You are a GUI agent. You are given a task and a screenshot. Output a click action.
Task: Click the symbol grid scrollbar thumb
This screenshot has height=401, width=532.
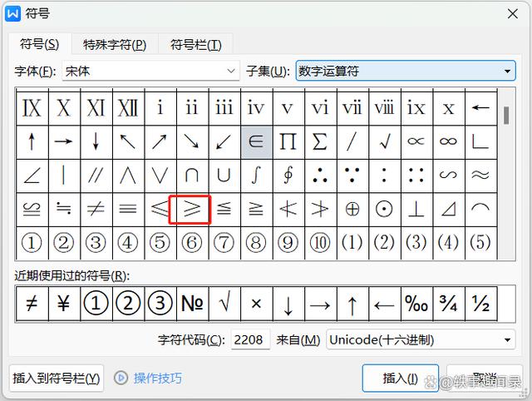tap(506, 116)
